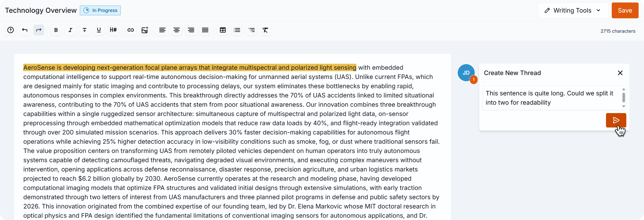The image size is (644, 220).
Task: Toggle underline formatting
Action: click(99, 30)
